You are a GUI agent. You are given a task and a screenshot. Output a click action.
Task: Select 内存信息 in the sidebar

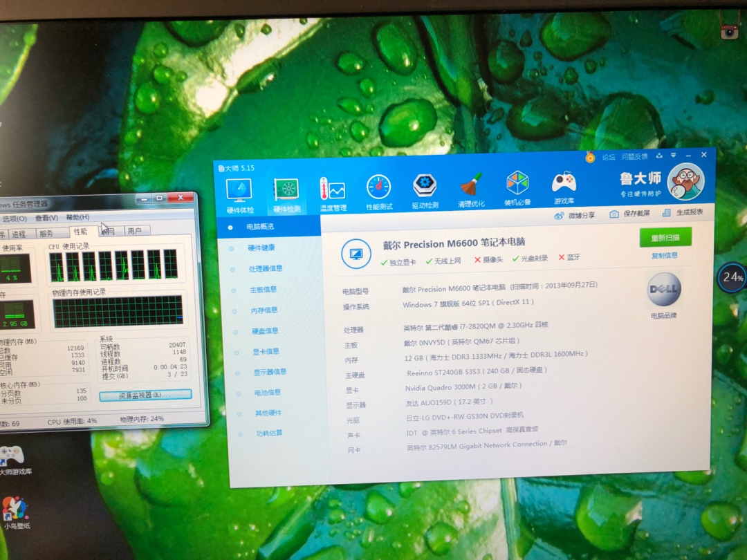click(x=264, y=310)
